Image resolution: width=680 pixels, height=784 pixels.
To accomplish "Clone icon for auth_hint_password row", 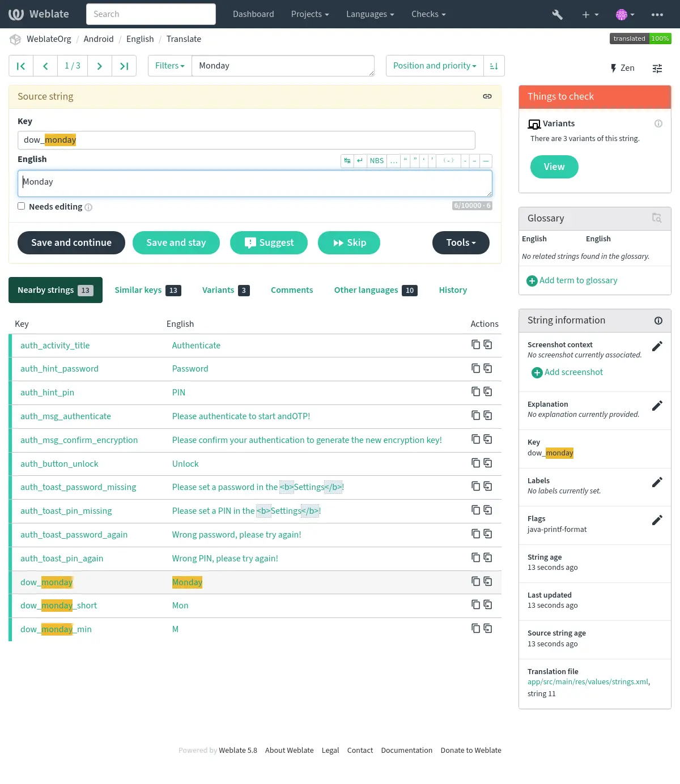I will click(x=488, y=368).
